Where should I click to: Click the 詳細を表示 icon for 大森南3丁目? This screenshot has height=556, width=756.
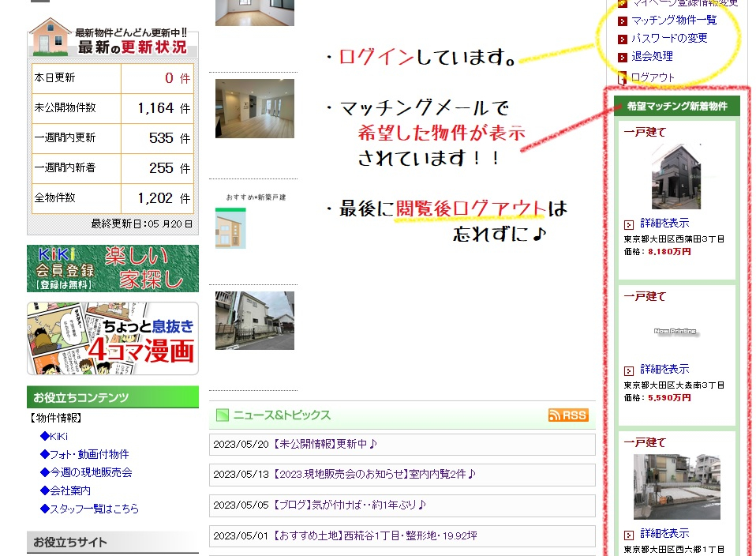[629, 370]
